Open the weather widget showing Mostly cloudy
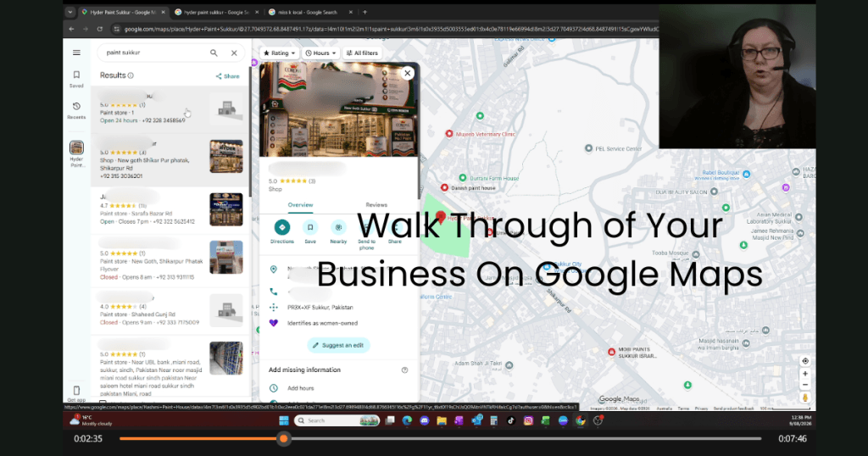868x456 pixels. 92,420
